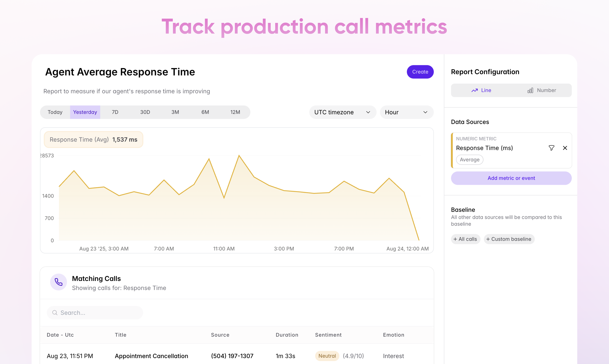609x364 pixels.
Task: Choose the 30D time range
Action: click(145, 112)
